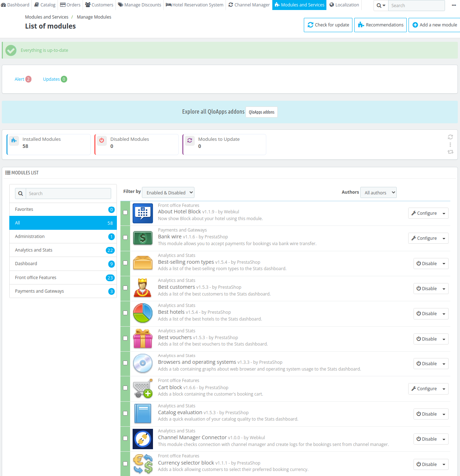The image size is (460, 476).
Task: Expand the Best customers Disable dropdown arrow
Action: [x=444, y=289]
